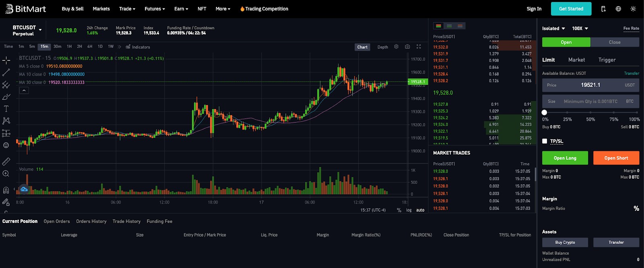
Task: Open the Indicators panel
Action: coord(138,47)
